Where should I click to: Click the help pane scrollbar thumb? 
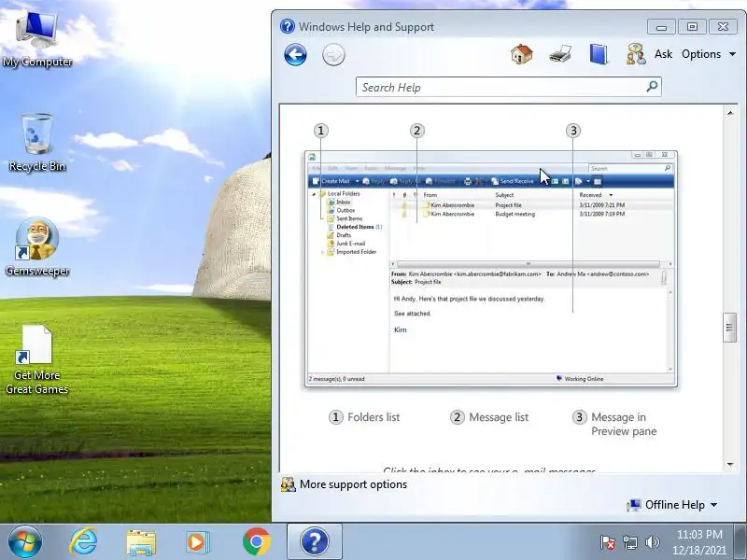coord(729,328)
